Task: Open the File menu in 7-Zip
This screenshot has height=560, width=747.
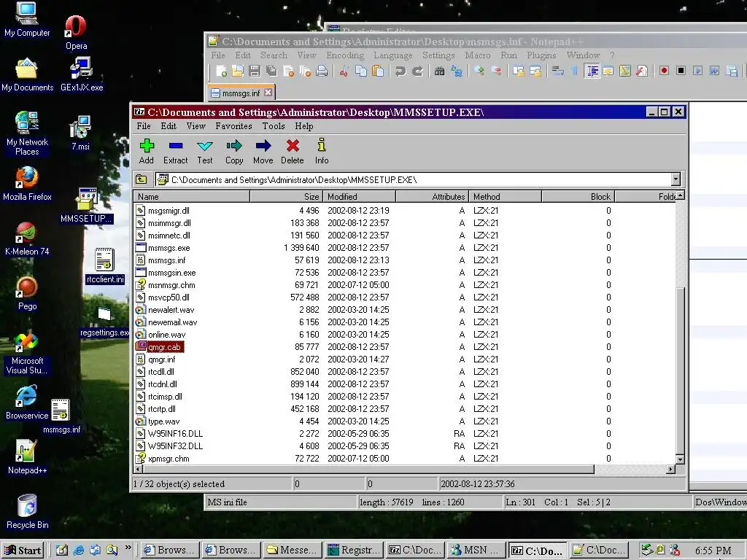Action: [x=144, y=125]
